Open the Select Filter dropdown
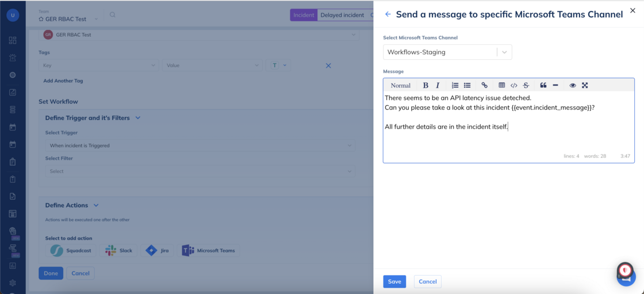 200,171
